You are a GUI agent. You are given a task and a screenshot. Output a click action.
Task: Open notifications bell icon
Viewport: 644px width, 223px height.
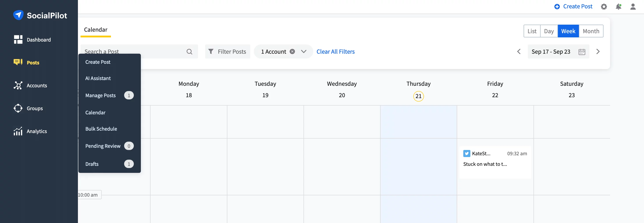coord(618,7)
